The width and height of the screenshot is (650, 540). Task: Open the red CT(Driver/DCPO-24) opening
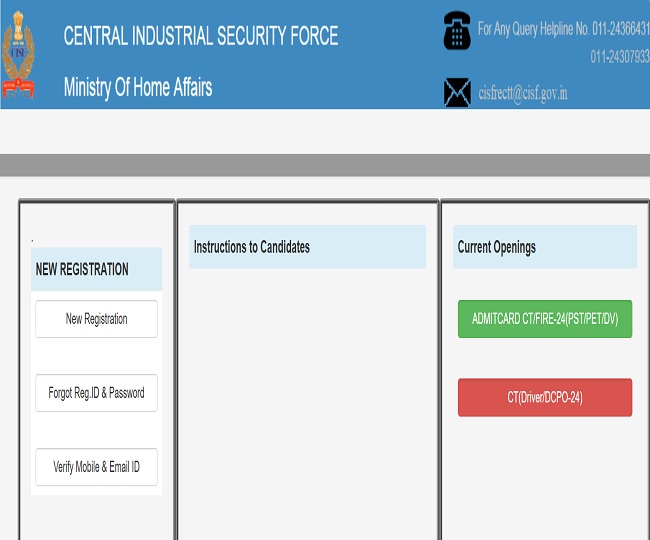pos(544,397)
